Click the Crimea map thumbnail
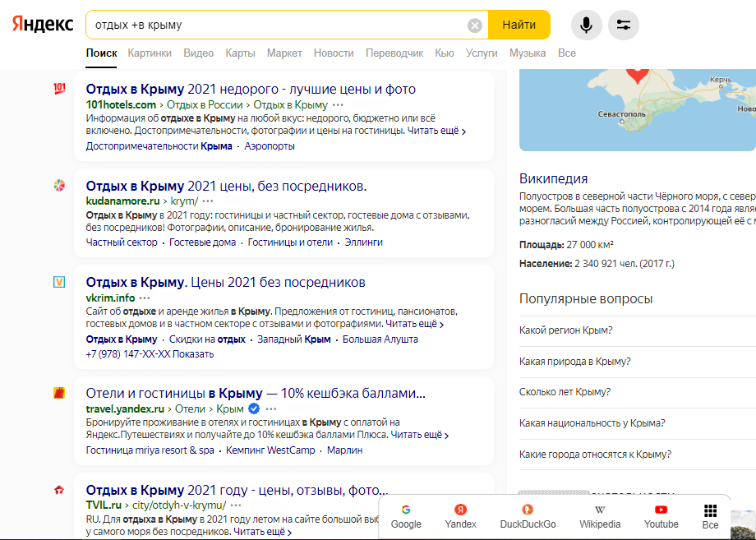The image size is (756, 540). 638,110
